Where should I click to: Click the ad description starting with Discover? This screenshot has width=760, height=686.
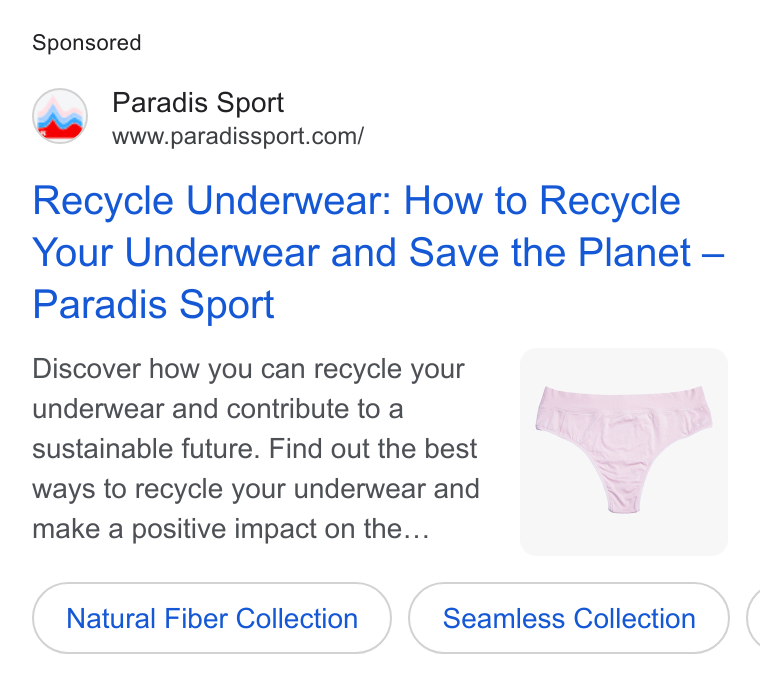point(256,448)
